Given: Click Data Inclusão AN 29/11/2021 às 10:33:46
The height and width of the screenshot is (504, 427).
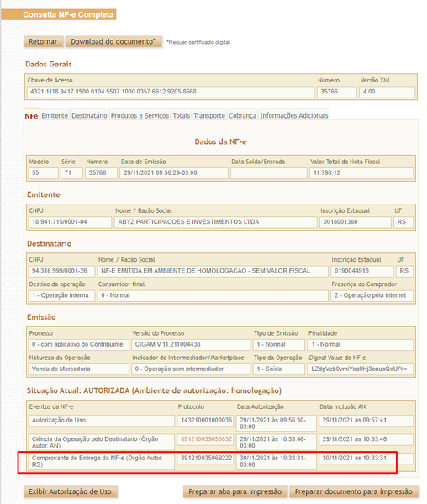Looking at the screenshot, I should pos(366,439).
